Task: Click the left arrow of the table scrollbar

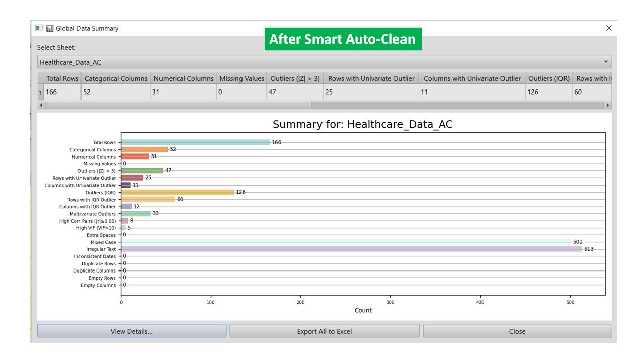Action: click(41, 105)
